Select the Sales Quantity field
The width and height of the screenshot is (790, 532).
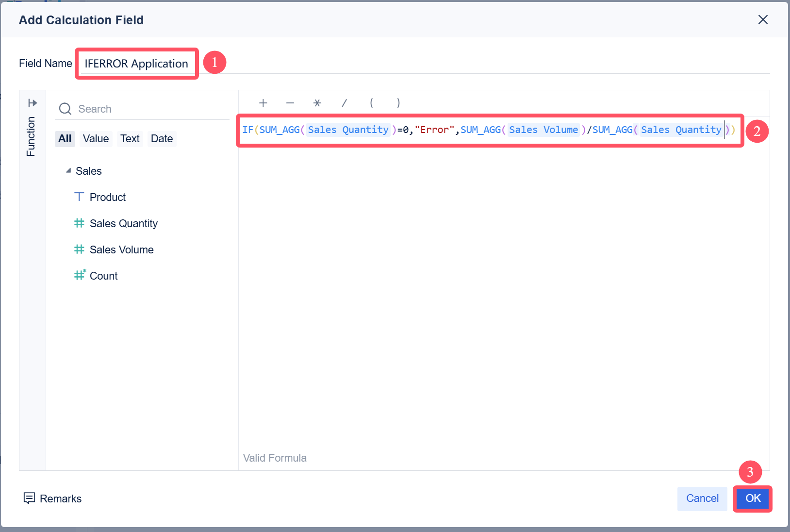(124, 223)
